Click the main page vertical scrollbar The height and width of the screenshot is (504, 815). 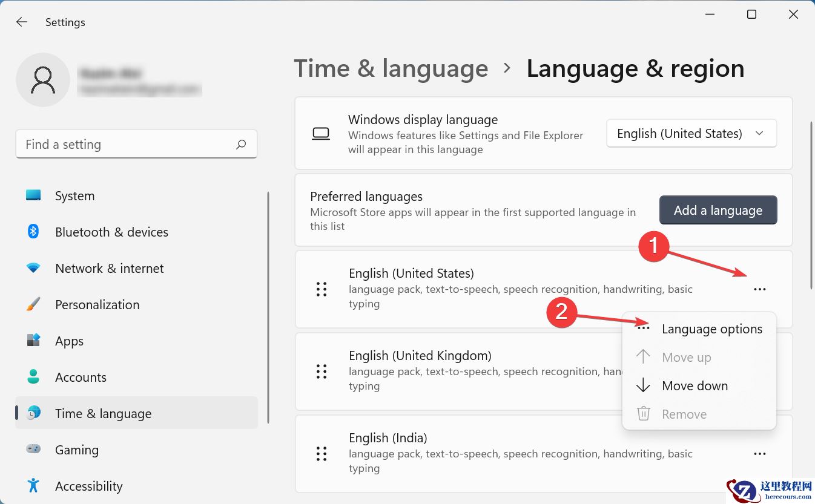tap(811, 206)
